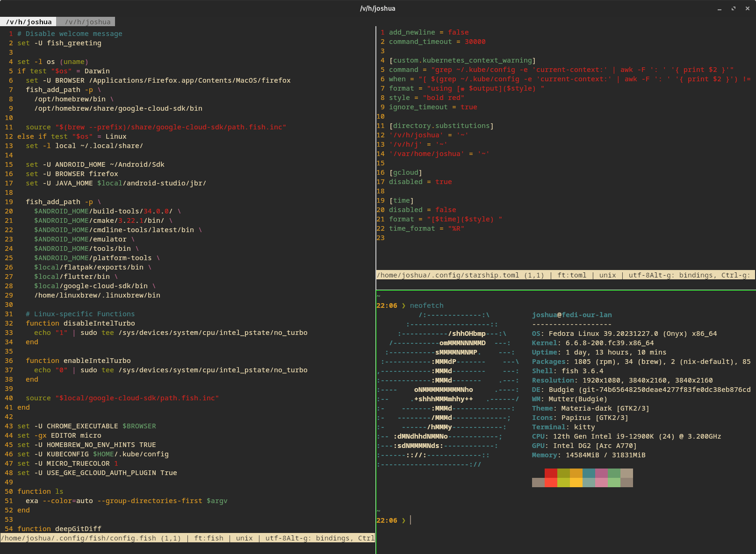Click the '/var/home/joshua' substitution line

[x=439, y=154]
